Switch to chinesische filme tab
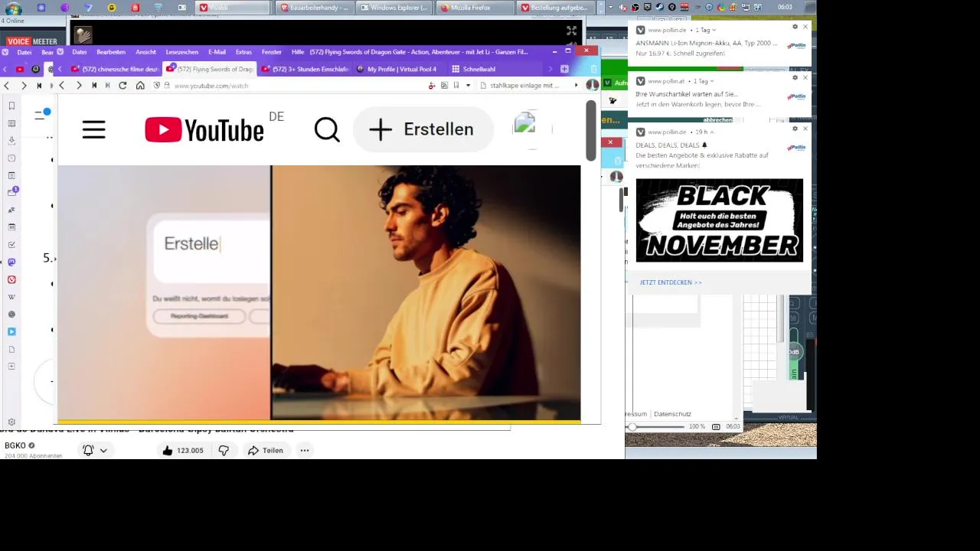 point(115,69)
